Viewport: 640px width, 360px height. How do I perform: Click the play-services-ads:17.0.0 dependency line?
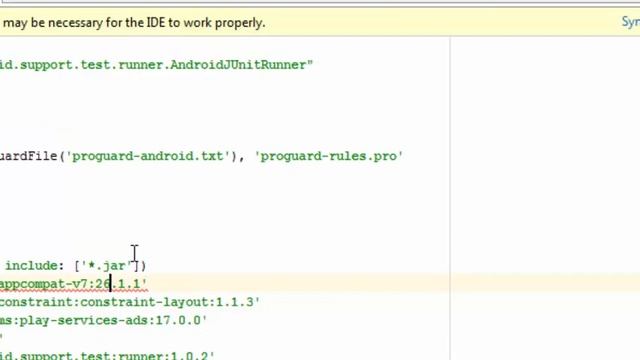[x=104, y=320]
